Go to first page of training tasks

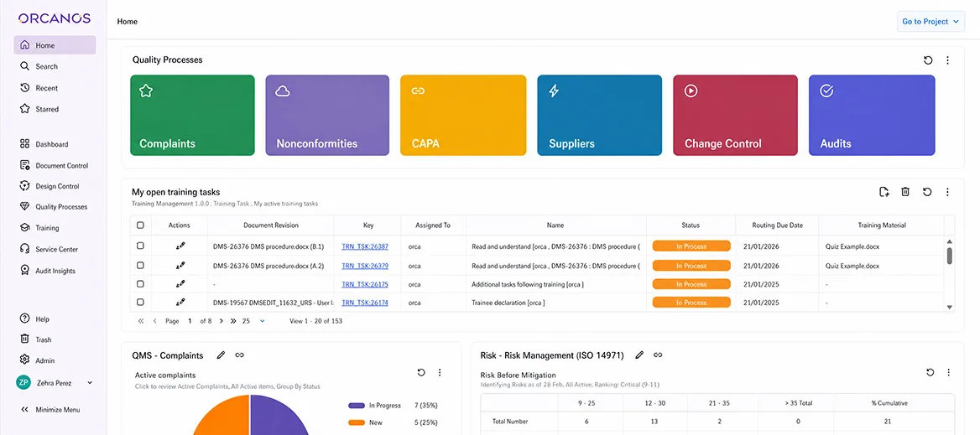(141, 321)
